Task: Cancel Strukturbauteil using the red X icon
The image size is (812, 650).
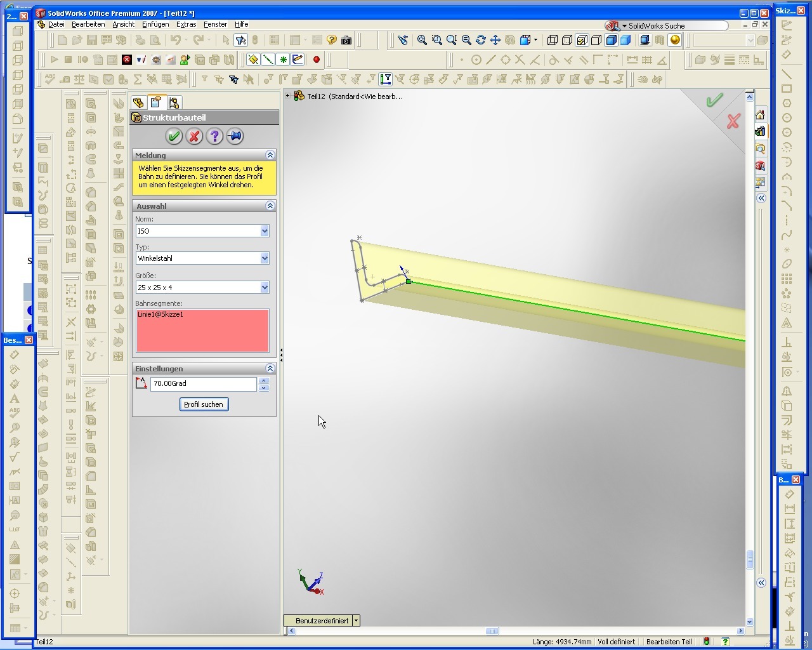Action: point(194,136)
